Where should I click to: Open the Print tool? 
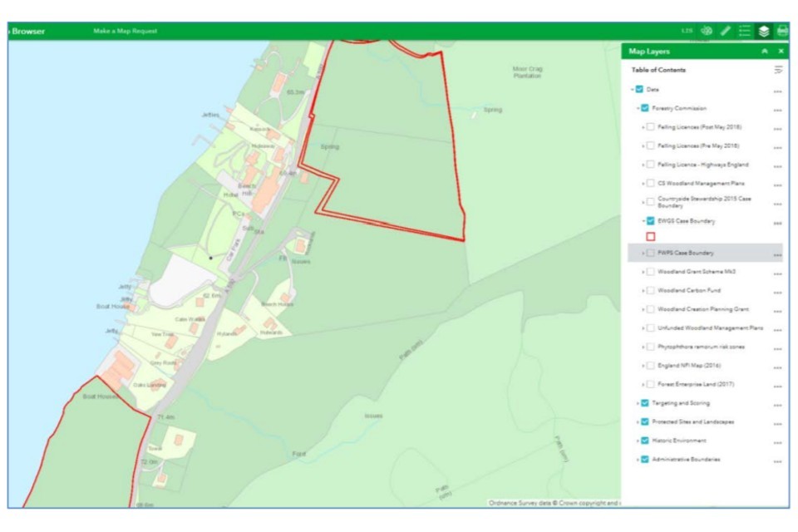pos(782,31)
